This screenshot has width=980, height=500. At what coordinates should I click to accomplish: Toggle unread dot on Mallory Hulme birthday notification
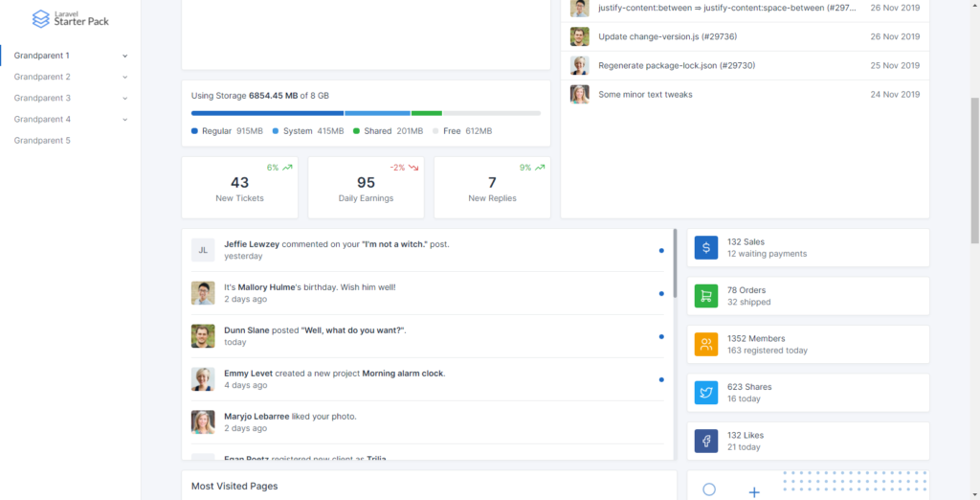(661, 293)
